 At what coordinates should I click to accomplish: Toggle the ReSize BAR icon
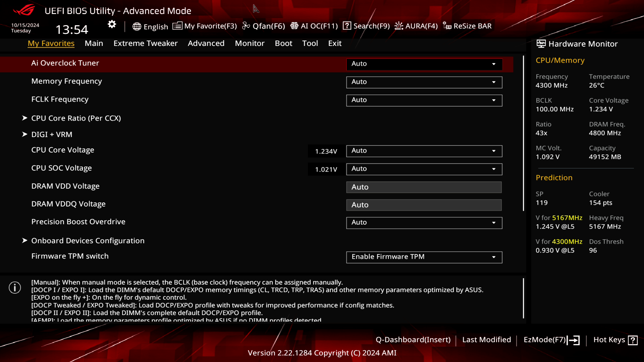pyautogui.click(x=447, y=26)
